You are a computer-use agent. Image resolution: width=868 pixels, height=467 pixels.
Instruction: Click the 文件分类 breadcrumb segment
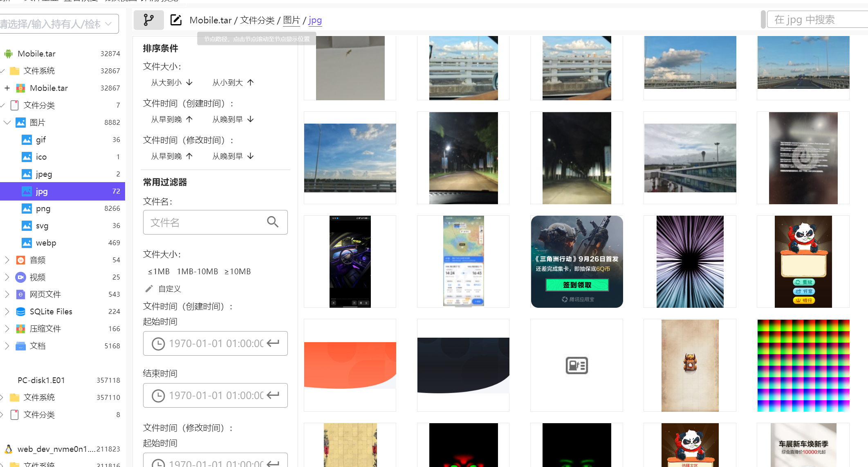tap(257, 20)
